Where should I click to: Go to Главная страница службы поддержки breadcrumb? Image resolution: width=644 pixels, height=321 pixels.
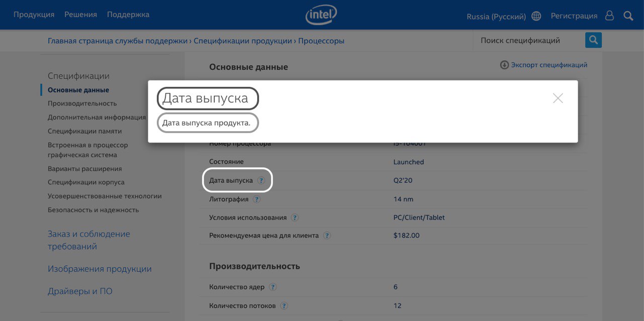117,41
